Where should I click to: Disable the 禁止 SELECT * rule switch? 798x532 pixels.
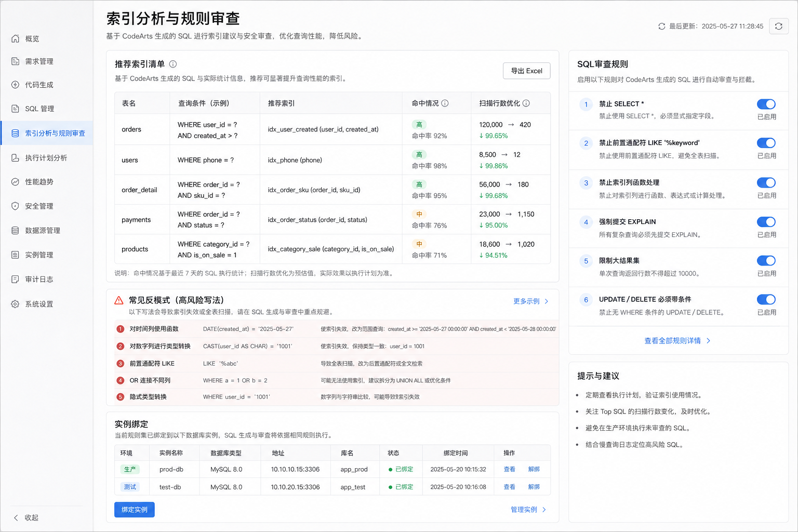point(766,104)
